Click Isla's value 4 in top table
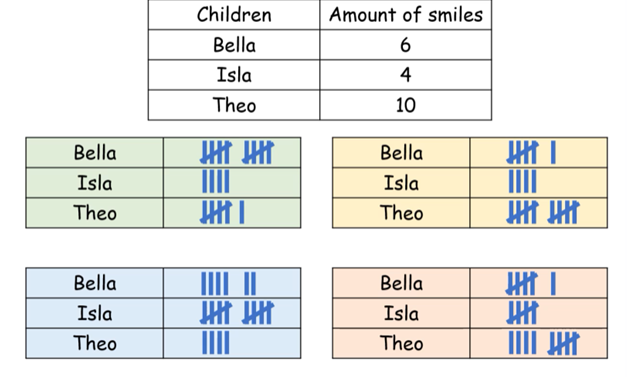 point(405,75)
